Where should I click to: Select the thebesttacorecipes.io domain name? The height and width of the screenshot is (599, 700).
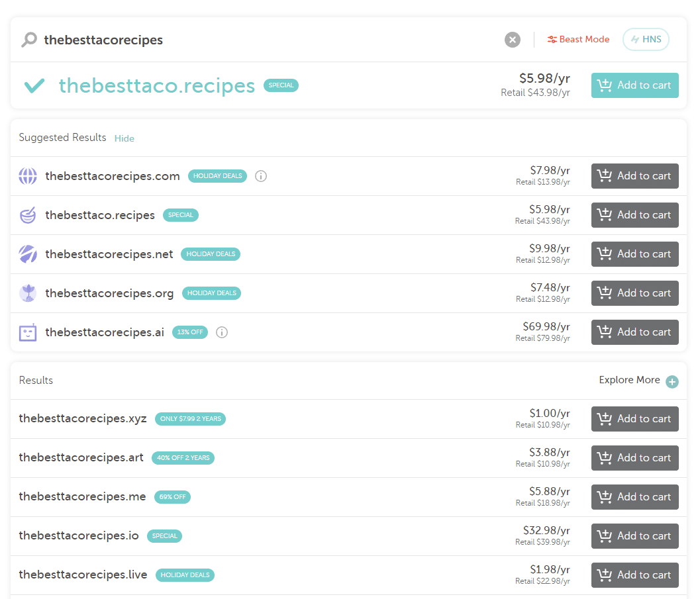(x=79, y=536)
